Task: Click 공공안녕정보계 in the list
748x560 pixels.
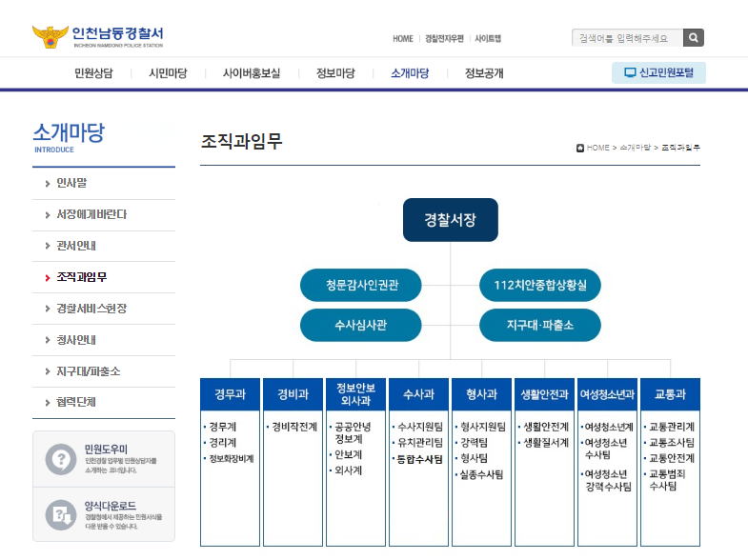Action: pos(353,432)
